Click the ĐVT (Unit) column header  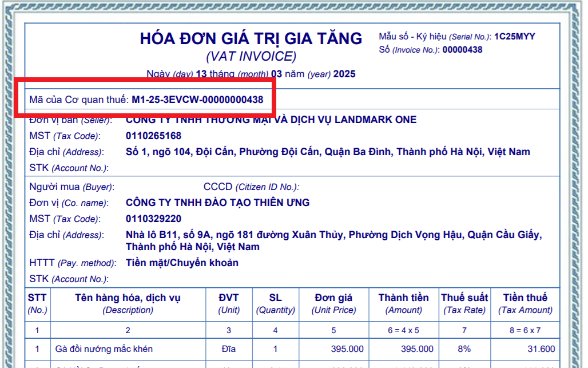pyautogui.click(x=229, y=303)
